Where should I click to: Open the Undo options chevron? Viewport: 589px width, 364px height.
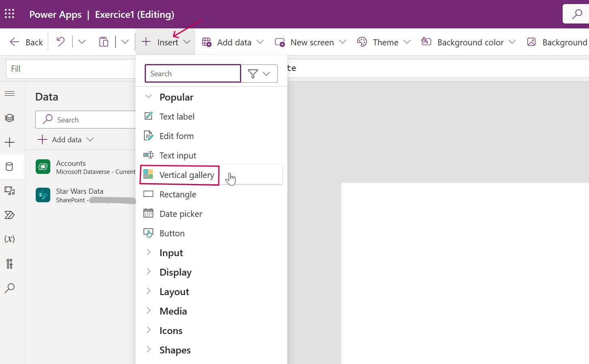click(x=82, y=42)
